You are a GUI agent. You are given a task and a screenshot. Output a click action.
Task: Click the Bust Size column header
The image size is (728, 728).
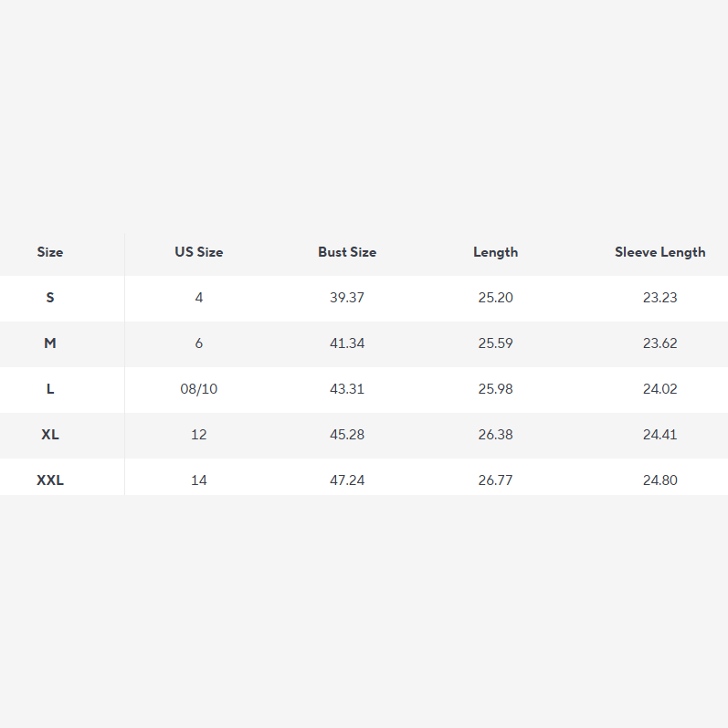(347, 252)
